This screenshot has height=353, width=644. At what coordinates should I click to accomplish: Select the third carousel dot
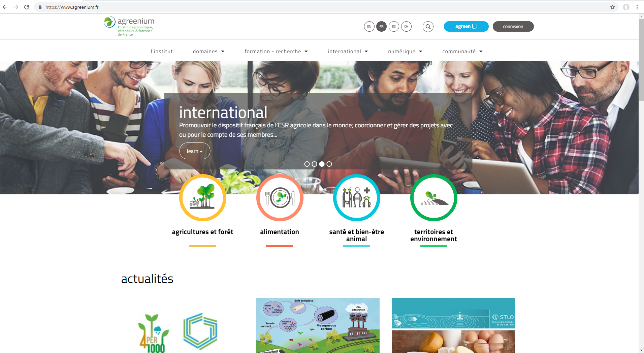[322, 164]
